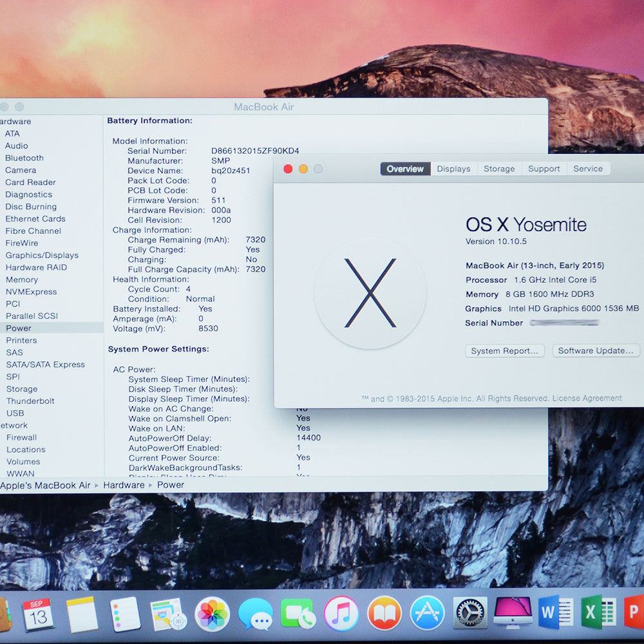Screen dimensions: 644x644
Task: Open the Photos app icon
Action: (x=212, y=614)
